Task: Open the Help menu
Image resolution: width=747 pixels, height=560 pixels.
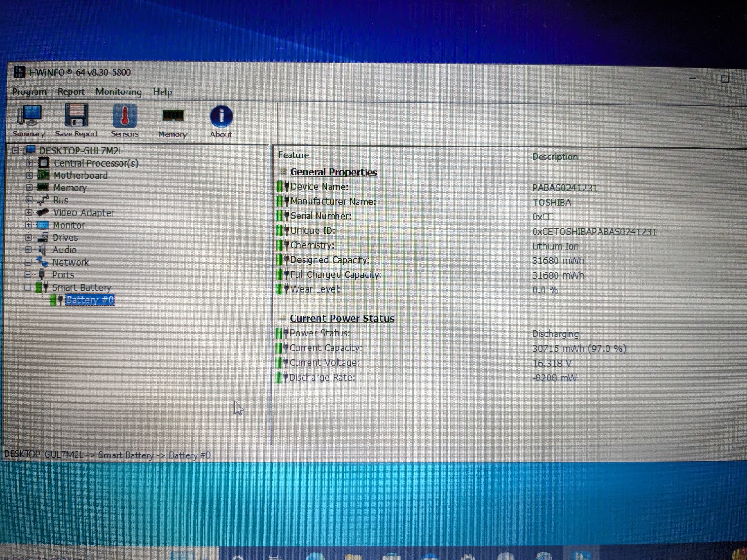Action: coord(162,92)
